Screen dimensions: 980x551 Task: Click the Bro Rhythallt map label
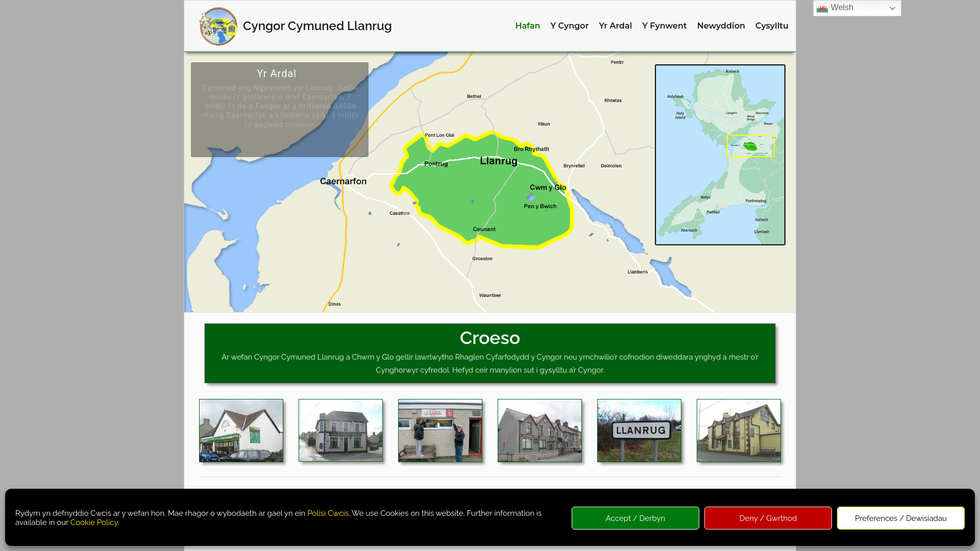[531, 149]
